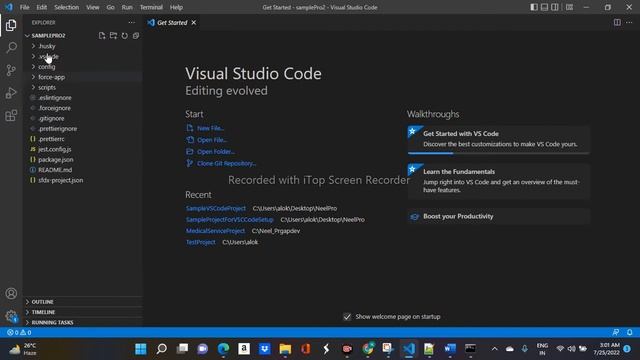This screenshot has height=360, width=640.
Task: Select the Get Started tab
Action: coord(172,22)
